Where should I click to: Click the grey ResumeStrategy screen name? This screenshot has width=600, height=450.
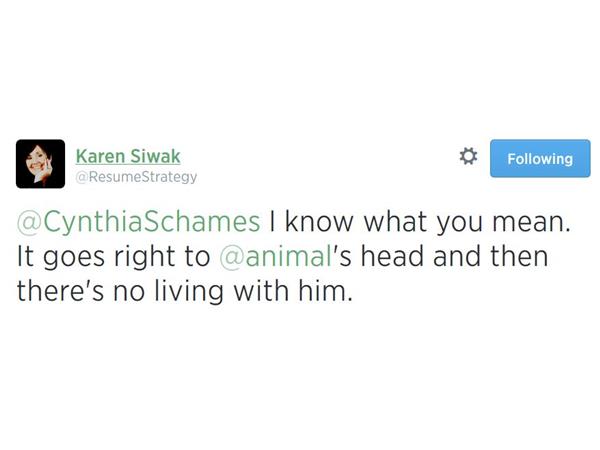[x=136, y=177]
